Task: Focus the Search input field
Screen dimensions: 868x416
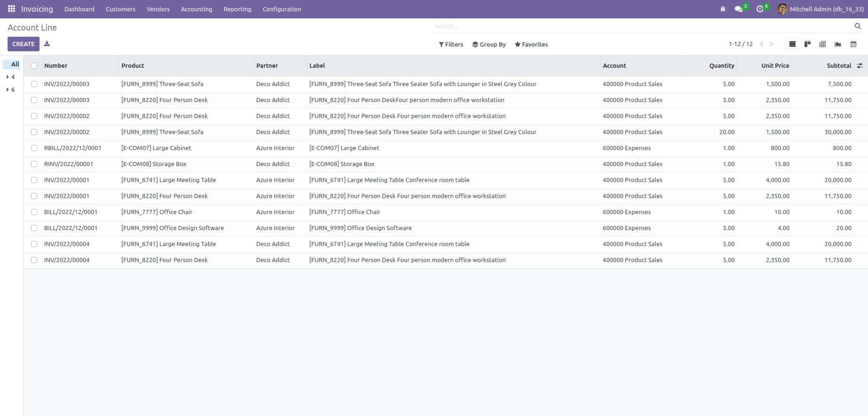Action: (x=643, y=26)
